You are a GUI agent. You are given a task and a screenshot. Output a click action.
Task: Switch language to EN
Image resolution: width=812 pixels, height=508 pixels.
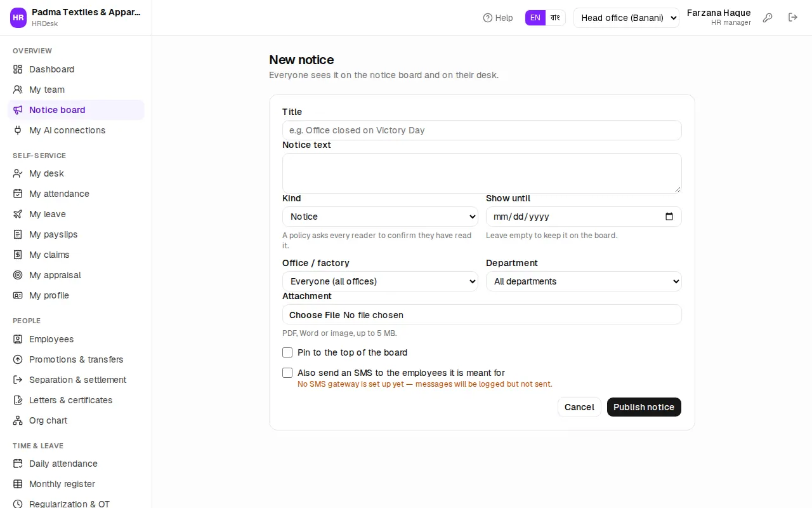pos(535,18)
